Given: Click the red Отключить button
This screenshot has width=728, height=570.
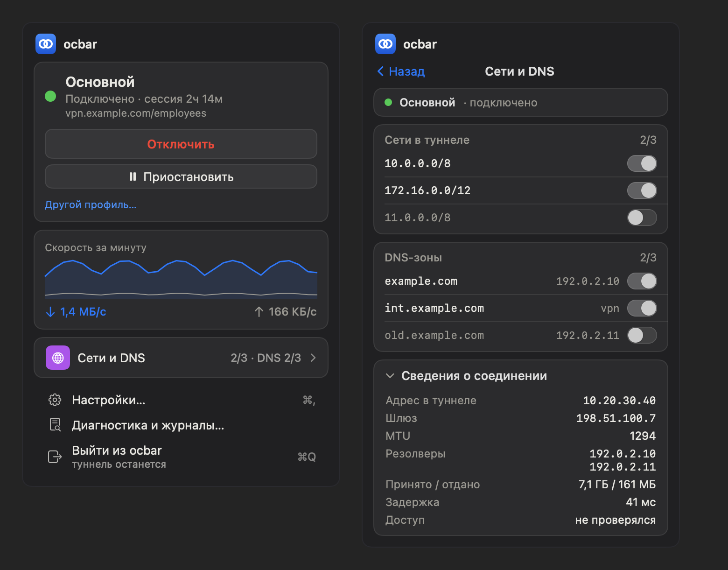Looking at the screenshot, I should click(x=181, y=144).
